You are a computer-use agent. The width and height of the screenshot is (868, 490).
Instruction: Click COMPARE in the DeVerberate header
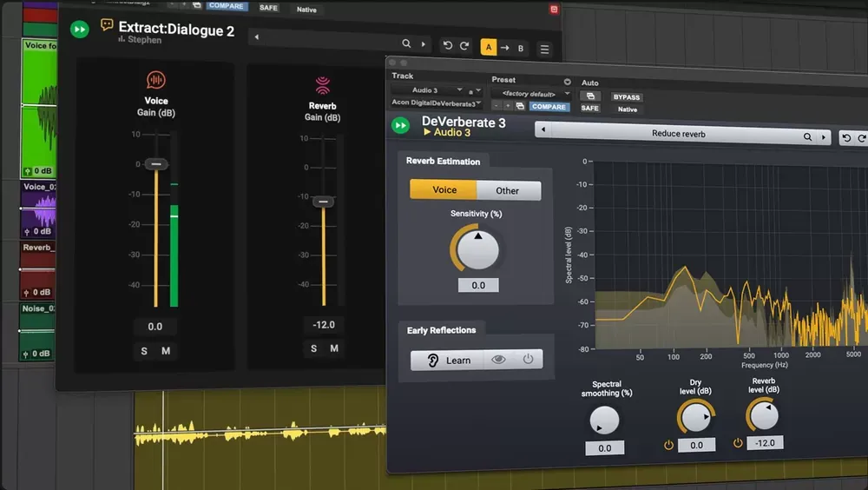[x=549, y=106]
